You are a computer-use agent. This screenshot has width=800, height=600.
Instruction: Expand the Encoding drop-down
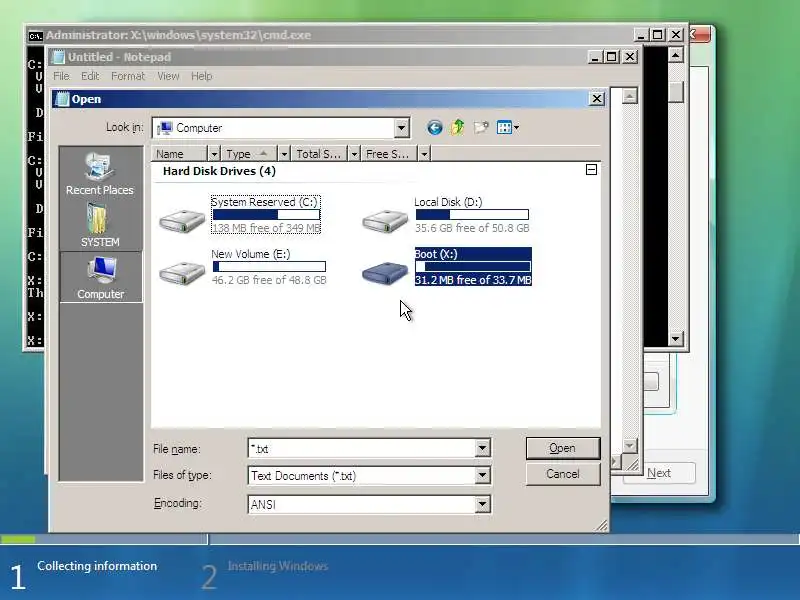[x=482, y=504]
